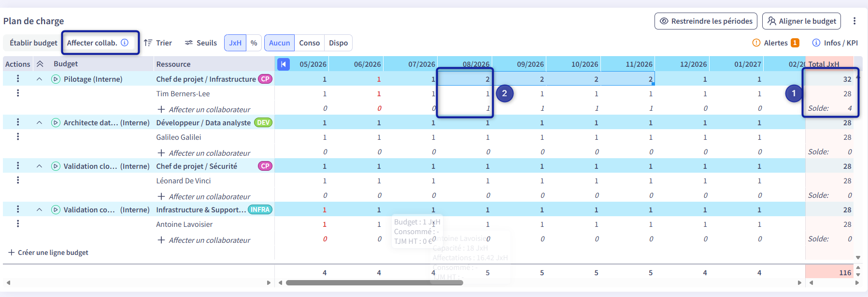Select the Léonard De Vinci resource name
868x297 pixels.
[184, 180]
